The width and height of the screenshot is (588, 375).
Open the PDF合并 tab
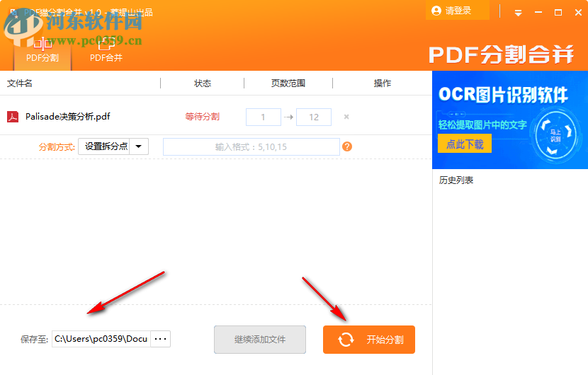(x=106, y=50)
